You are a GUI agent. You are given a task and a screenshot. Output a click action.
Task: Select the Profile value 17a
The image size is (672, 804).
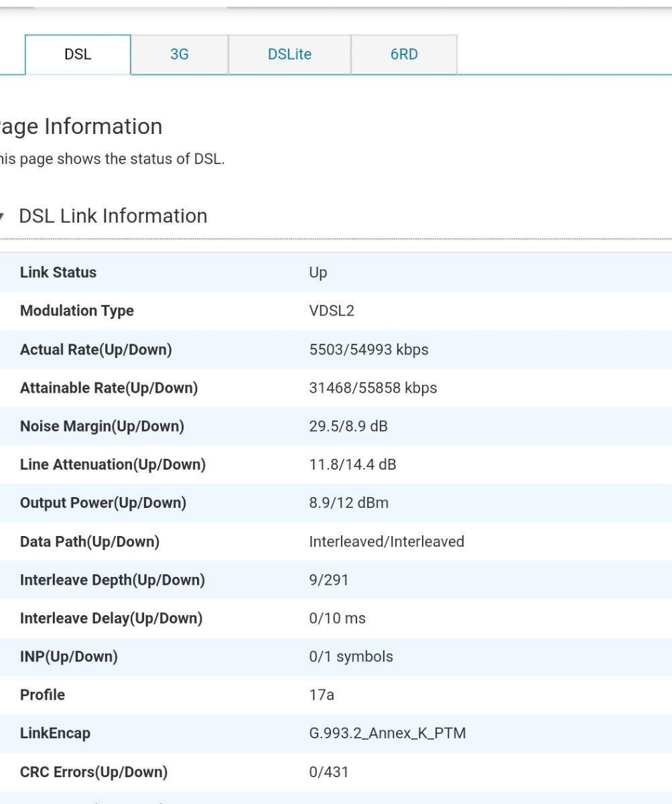(322, 695)
